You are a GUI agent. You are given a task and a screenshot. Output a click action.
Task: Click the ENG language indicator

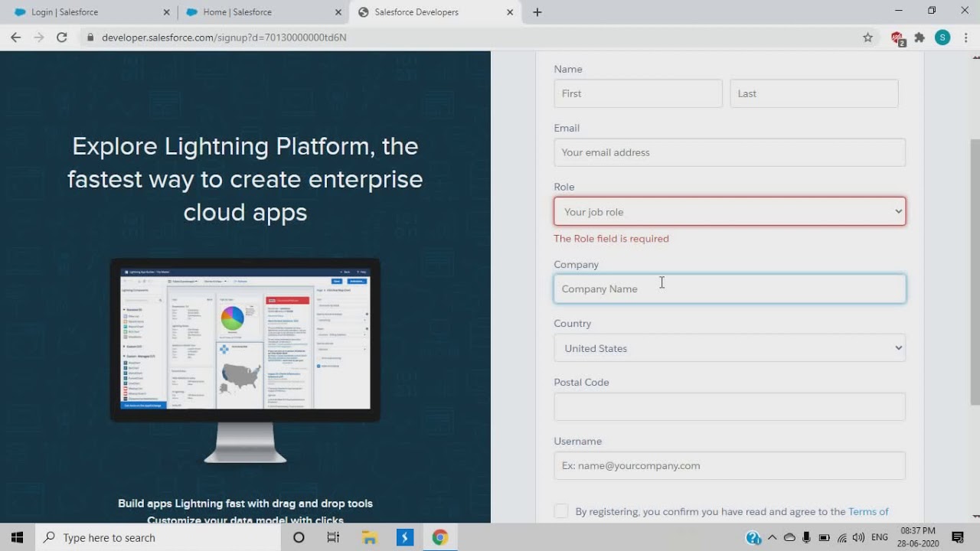(880, 537)
